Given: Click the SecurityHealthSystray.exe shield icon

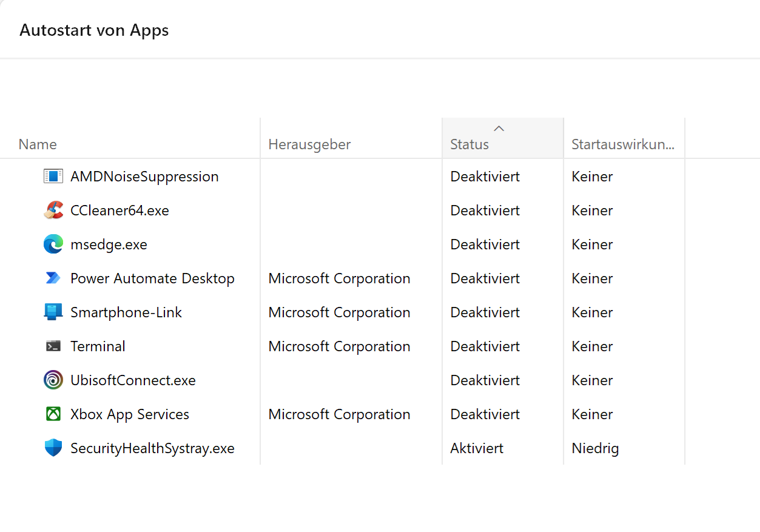Looking at the screenshot, I should tap(53, 448).
